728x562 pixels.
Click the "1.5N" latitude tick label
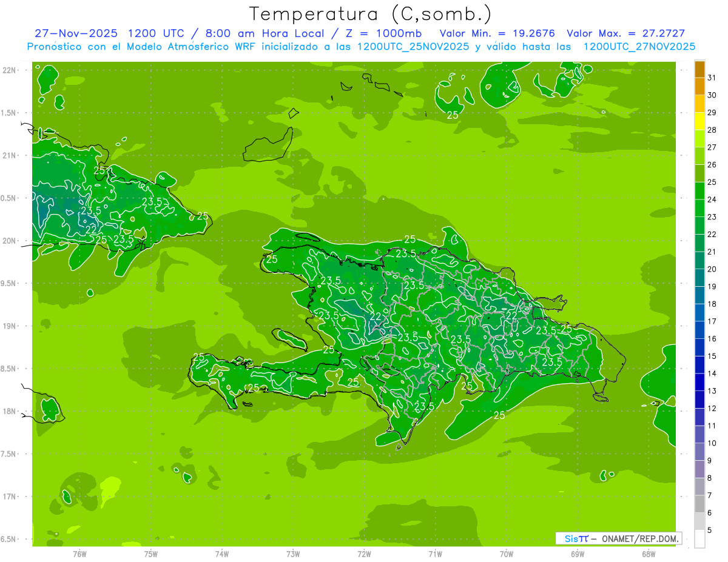[x=9, y=113]
